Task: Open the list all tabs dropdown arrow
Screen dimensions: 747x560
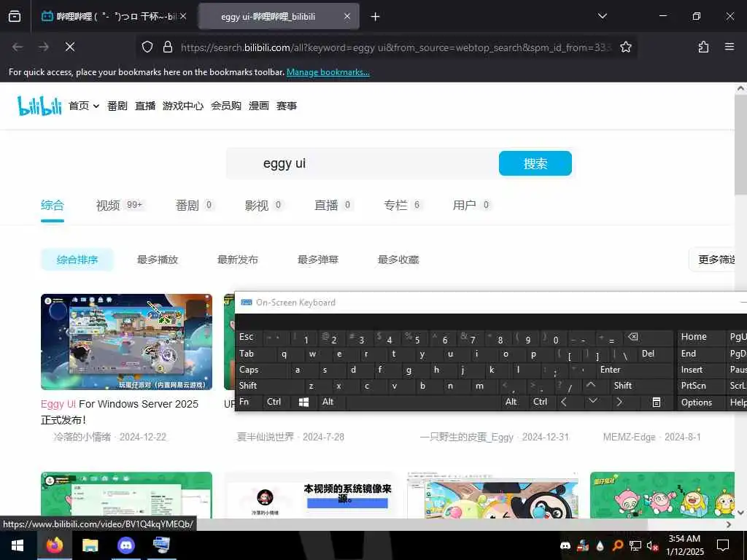Action: [x=602, y=16]
